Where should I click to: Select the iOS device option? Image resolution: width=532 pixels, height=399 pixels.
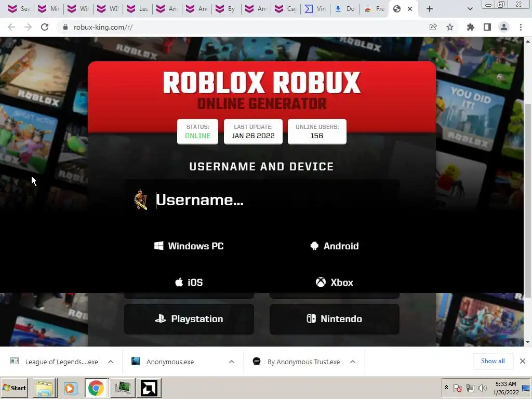tap(189, 282)
